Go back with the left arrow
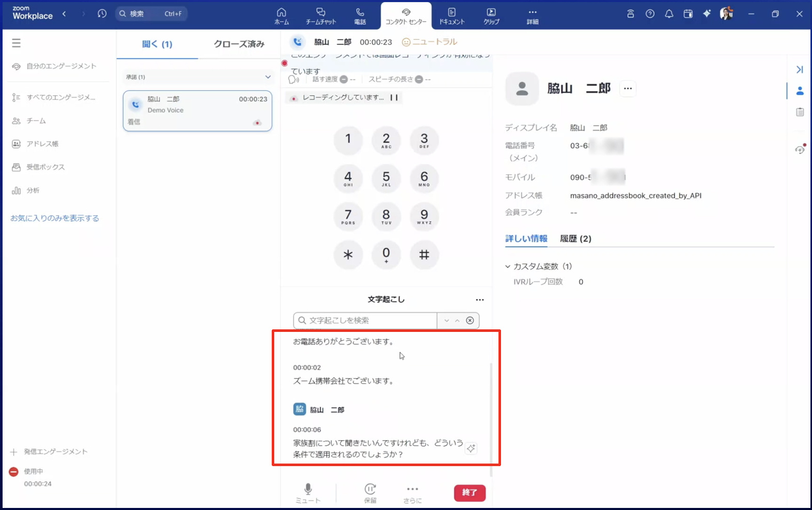 tap(64, 14)
